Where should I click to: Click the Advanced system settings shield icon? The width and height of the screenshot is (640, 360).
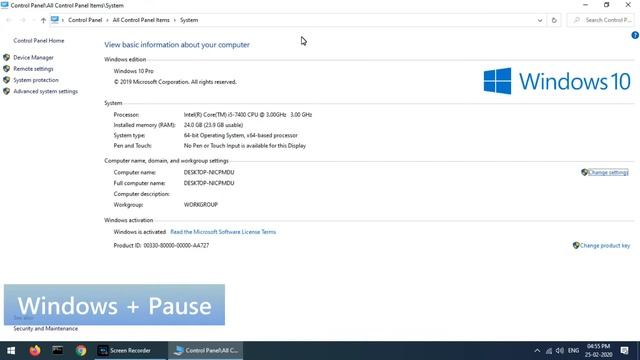7,91
